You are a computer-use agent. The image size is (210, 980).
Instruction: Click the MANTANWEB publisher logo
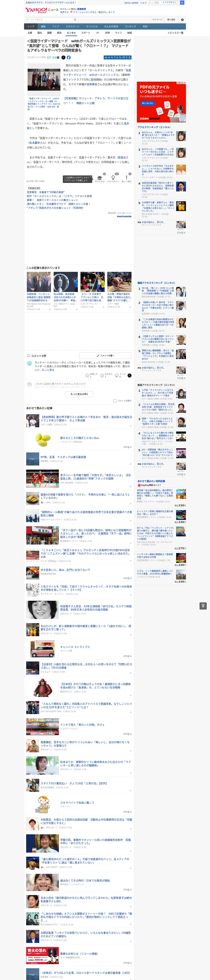(117, 57)
